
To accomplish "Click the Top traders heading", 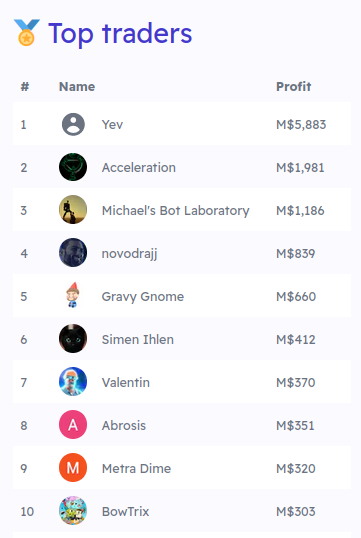I will pyautogui.click(x=120, y=34).
